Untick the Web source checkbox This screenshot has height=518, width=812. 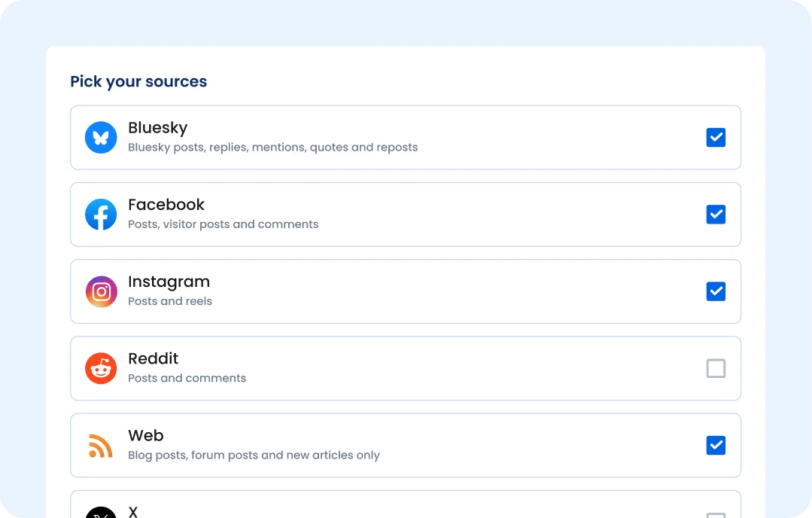(x=716, y=445)
